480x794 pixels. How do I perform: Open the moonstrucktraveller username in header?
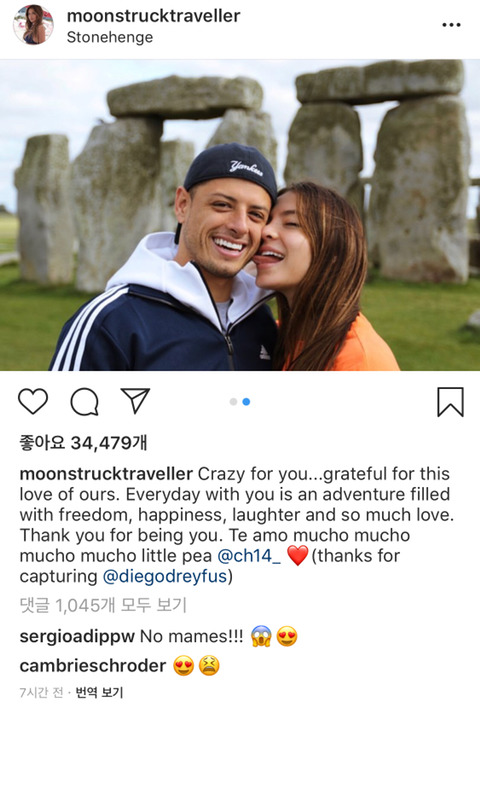(153, 16)
